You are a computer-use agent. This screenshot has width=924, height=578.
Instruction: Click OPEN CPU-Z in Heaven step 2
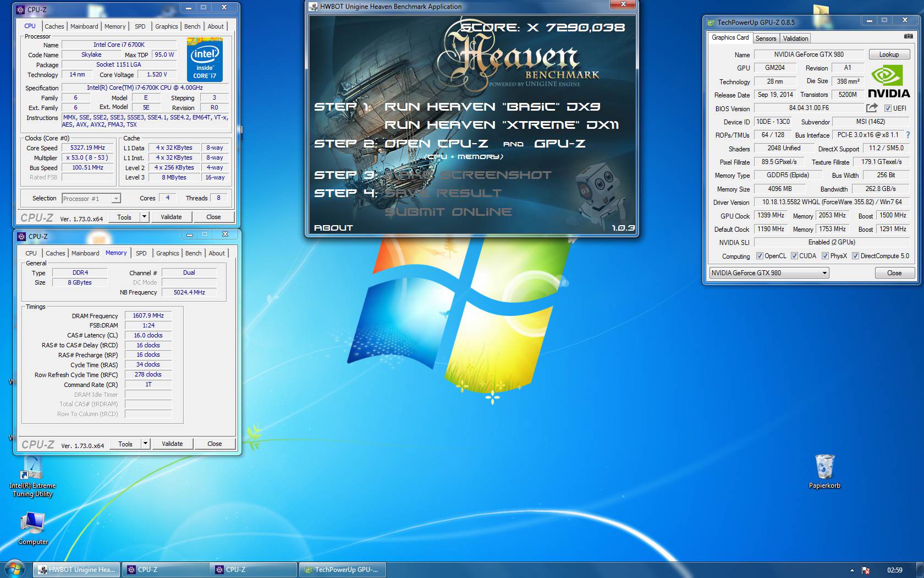(436, 144)
